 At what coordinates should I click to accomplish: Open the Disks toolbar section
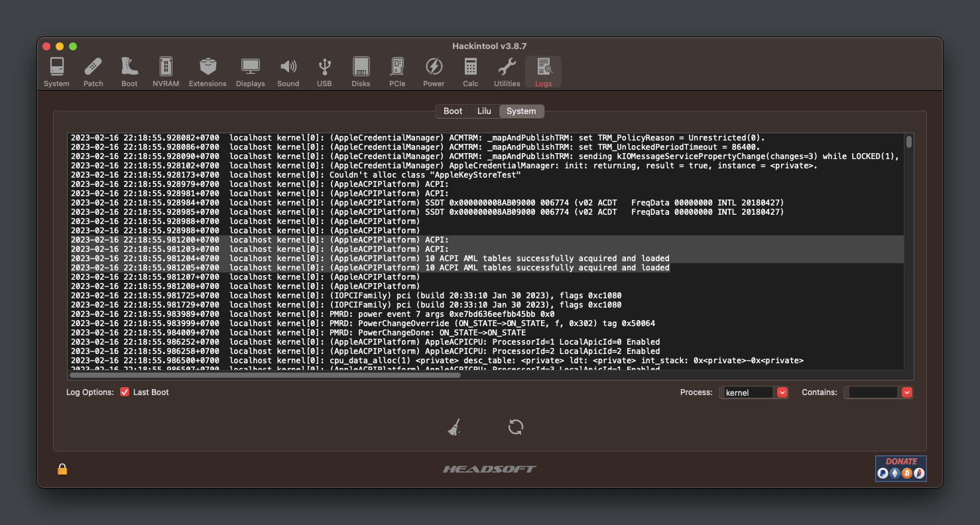[361, 72]
